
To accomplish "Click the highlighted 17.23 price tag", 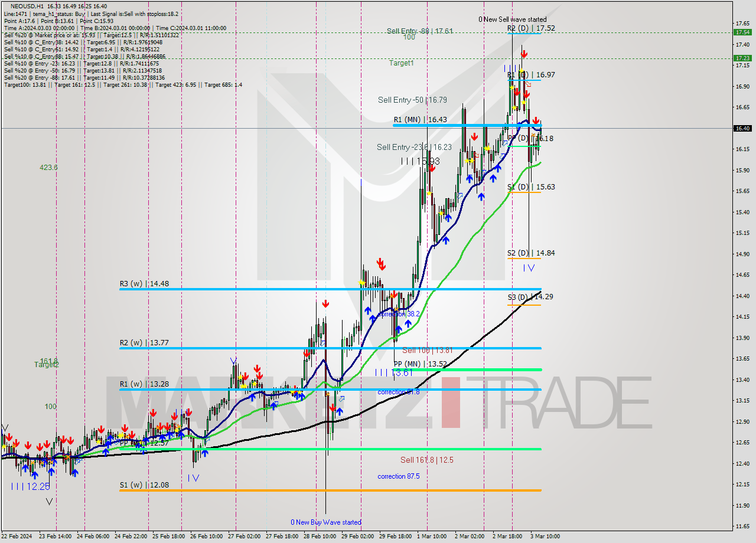I will (742, 58).
